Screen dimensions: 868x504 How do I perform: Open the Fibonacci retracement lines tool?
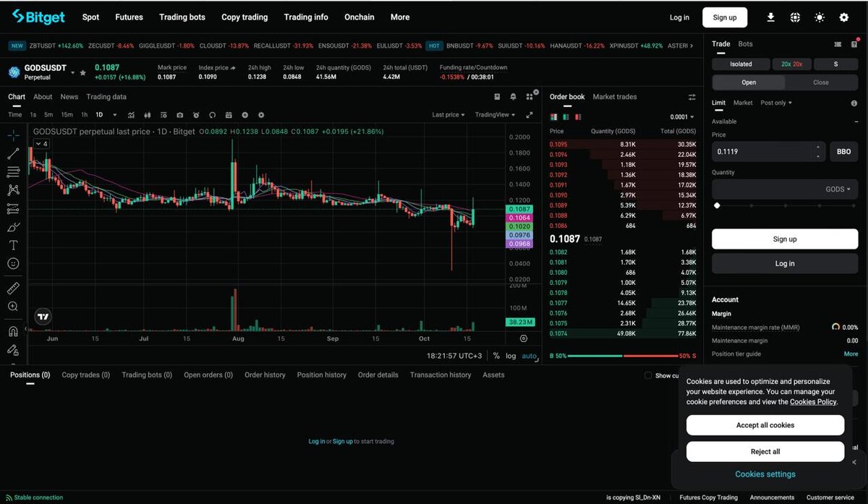[13, 172]
